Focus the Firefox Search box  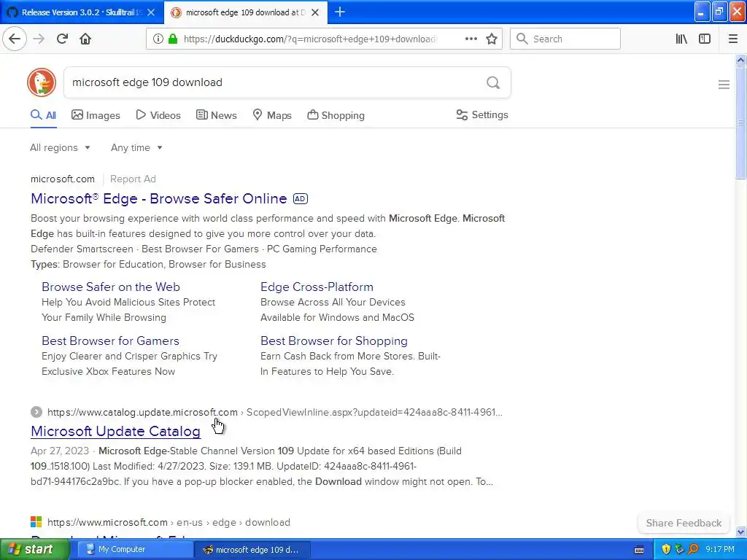tap(565, 39)
